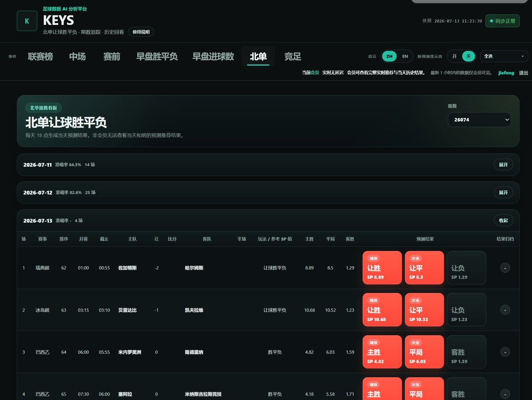Open the 早盘胜平负 tab
This screenshot has height=400, width=532.
[157, 57]
